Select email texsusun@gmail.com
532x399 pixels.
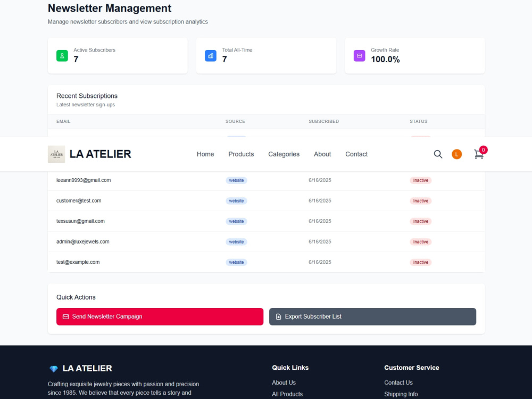click(80, 221)
